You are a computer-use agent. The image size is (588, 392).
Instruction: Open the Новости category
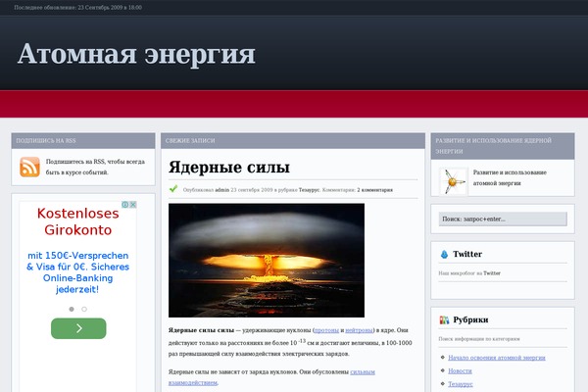(460, 370)
